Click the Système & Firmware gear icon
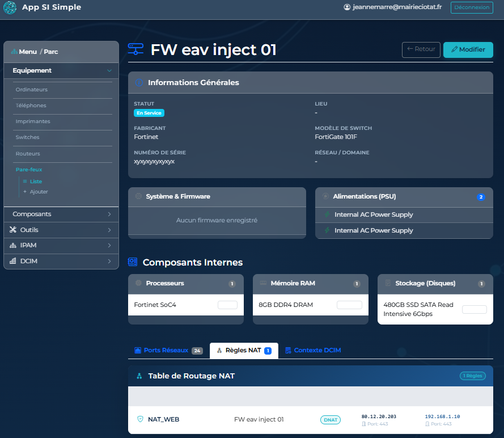The image size is (504, 438). pos(138,196)
